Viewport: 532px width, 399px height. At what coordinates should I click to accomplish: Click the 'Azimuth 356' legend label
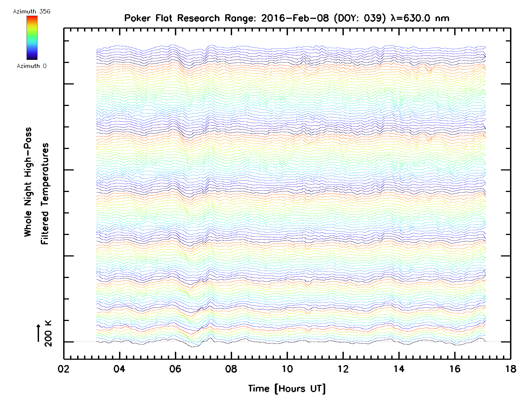(x=31, y=11)
